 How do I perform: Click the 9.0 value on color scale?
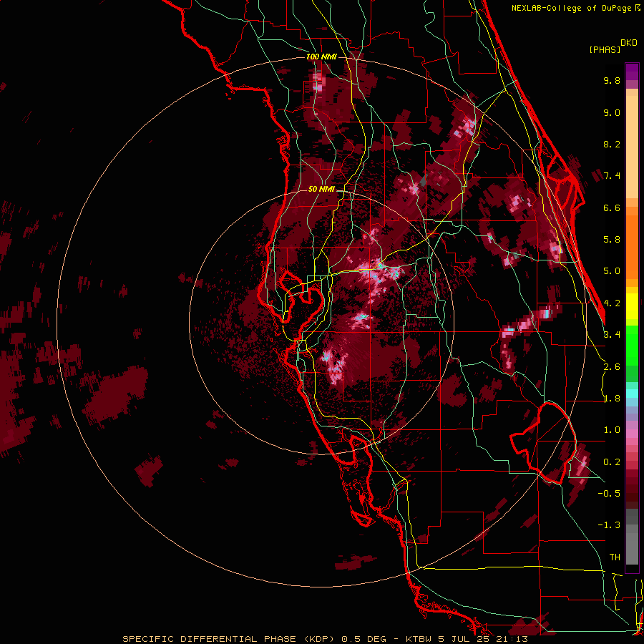pyautogui.click(x=612, y=112)
